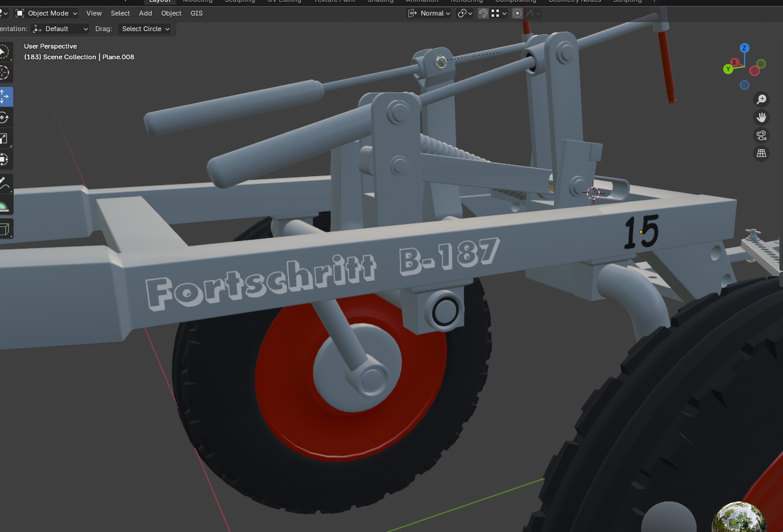Switch perspective/orthographic with grid icon
The width and height of the screenshot is (783, 532).
761,153
